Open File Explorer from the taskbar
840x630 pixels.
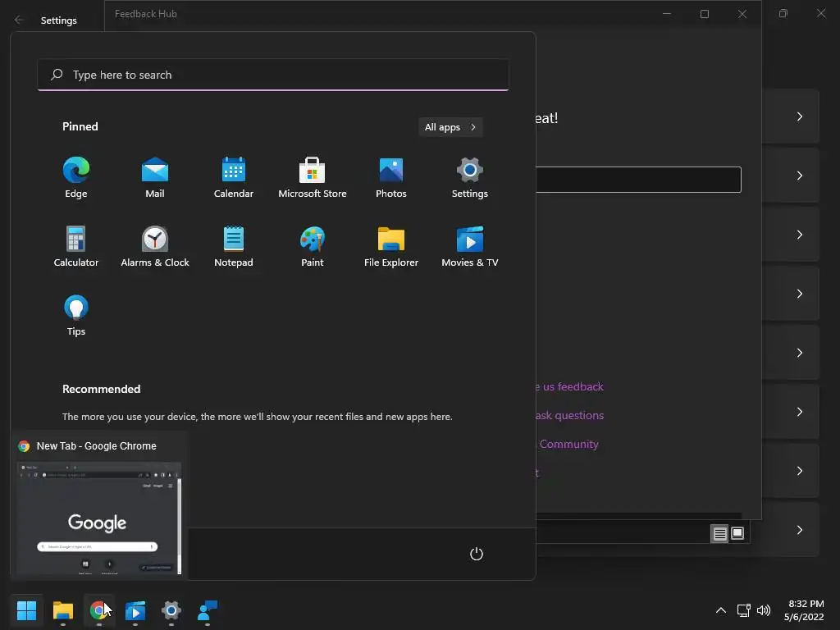coord(62,610)
